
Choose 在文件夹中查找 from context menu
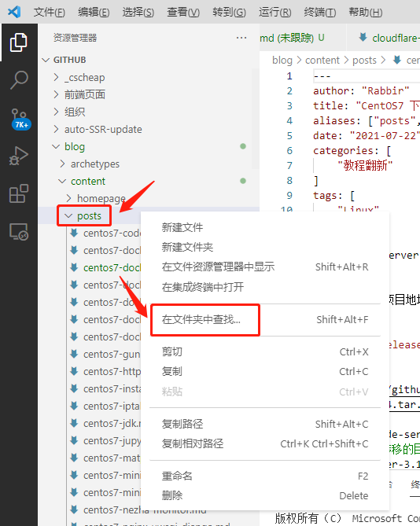coord(201,319)
